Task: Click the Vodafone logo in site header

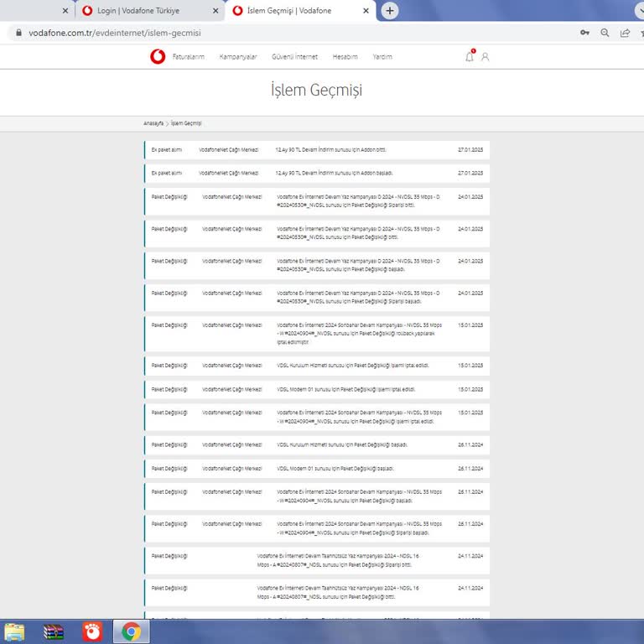Action: point(158,57)
